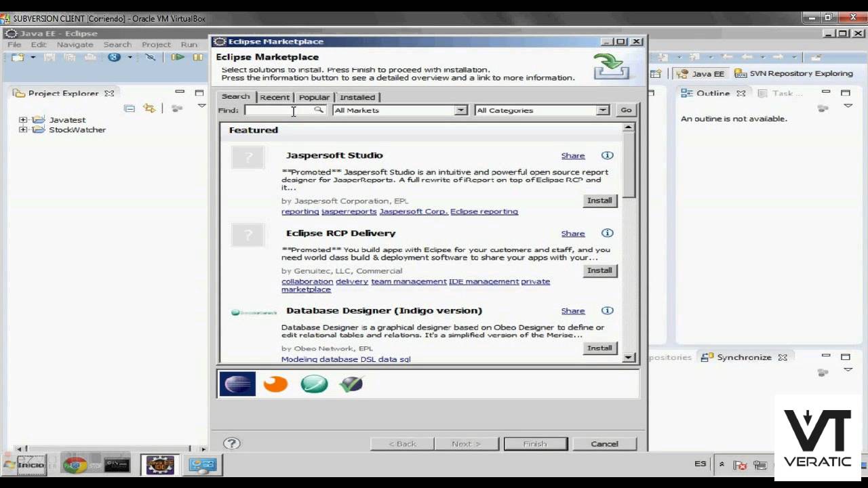Image resolution: width=868 pixels, height=488 pixels.
Task: Click the results list scroll down arrow
Action: pyautogui.click(x=628, y=357)
